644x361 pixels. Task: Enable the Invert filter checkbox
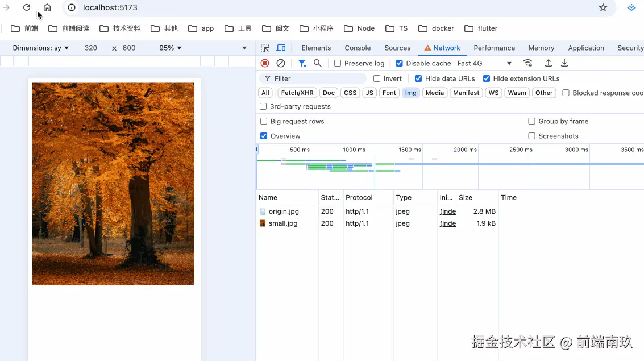[377, 78]
